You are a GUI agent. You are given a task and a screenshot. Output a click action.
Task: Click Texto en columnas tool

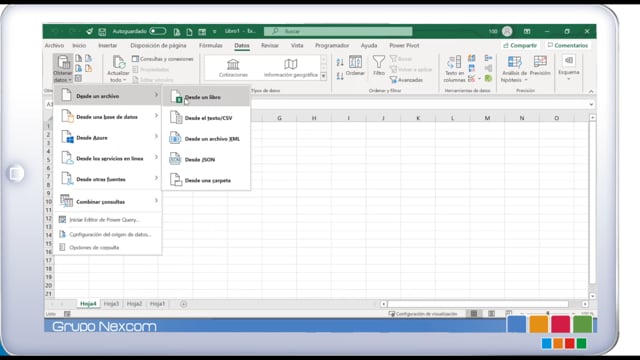454,69
